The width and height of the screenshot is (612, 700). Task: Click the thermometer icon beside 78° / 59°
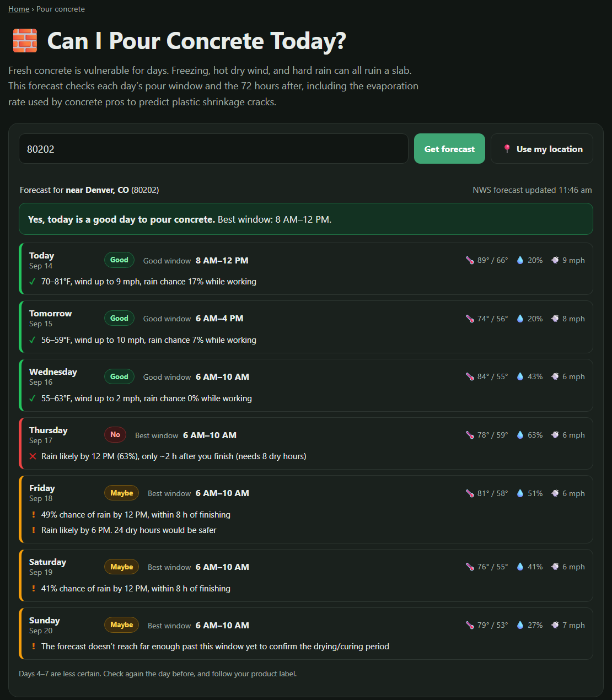(x=470, y=435)
